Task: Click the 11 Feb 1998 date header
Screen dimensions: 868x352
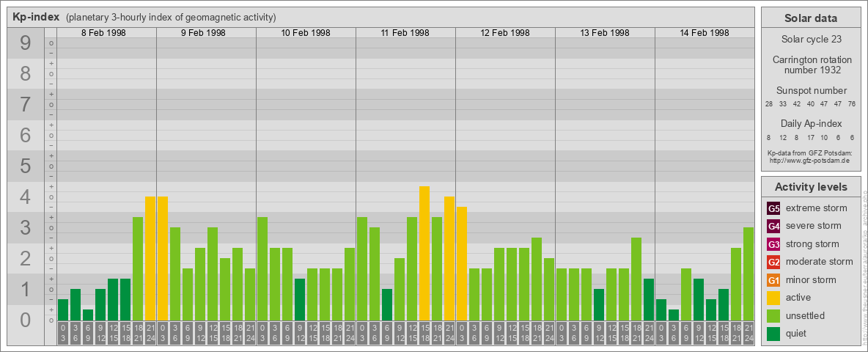Action: [405, 33]
